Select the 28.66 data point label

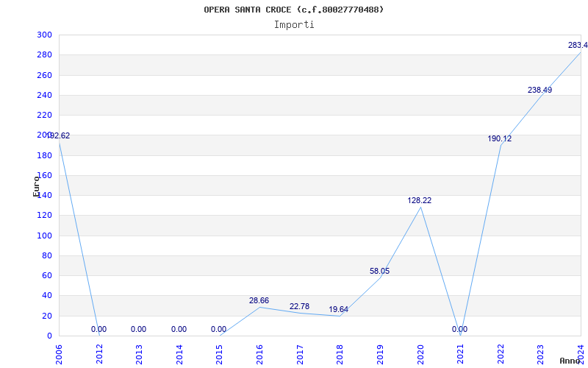(x=259, y=300)
